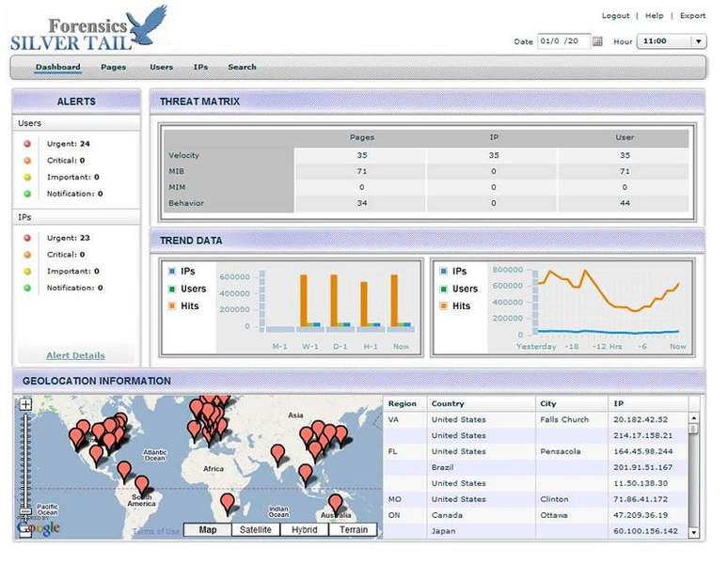Open the Pages tab
Screen dimensions: 728x564
coord(113,67)
